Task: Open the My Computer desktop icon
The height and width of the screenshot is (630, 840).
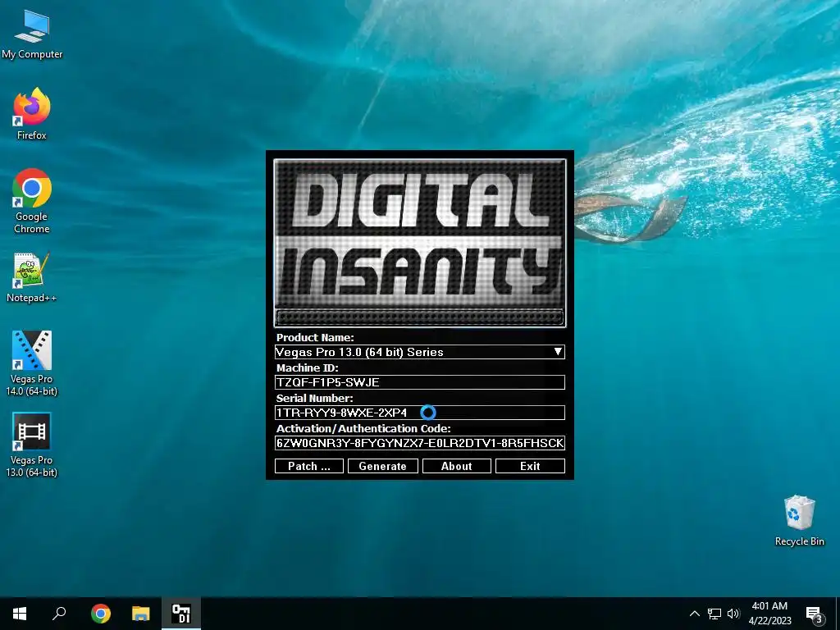Action: click(32, 34)
